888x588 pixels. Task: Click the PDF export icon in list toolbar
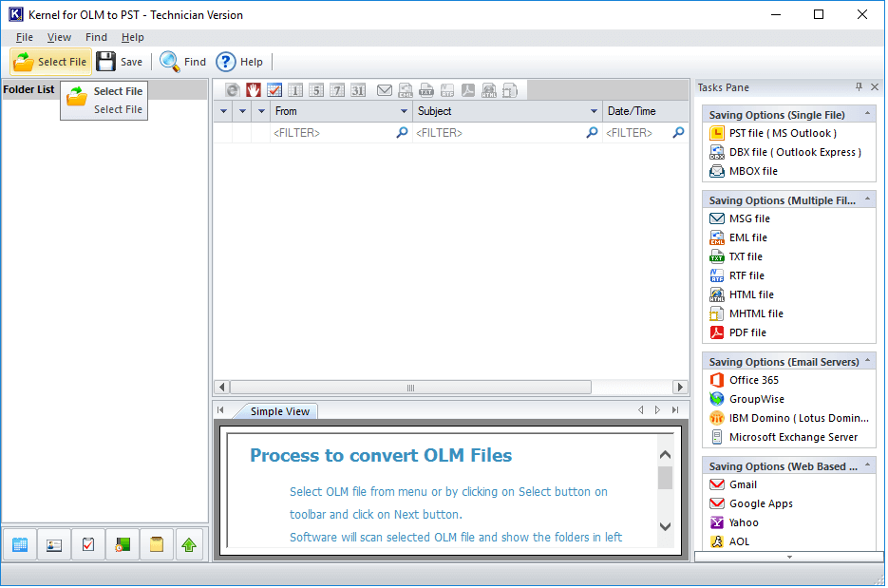click(468, 90)
